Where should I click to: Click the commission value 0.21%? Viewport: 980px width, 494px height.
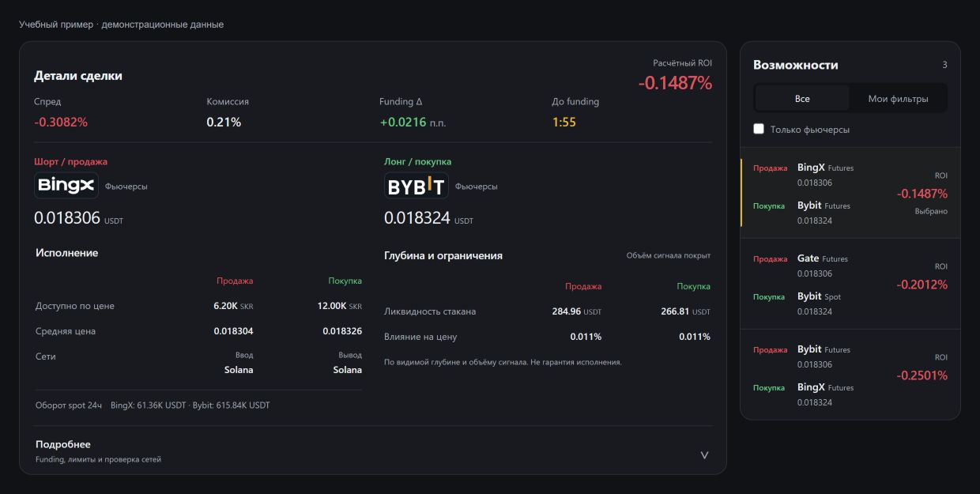[224, 123]
